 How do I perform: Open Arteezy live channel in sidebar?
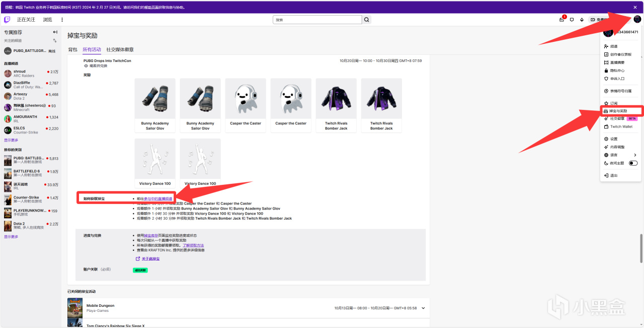point(30,96)
